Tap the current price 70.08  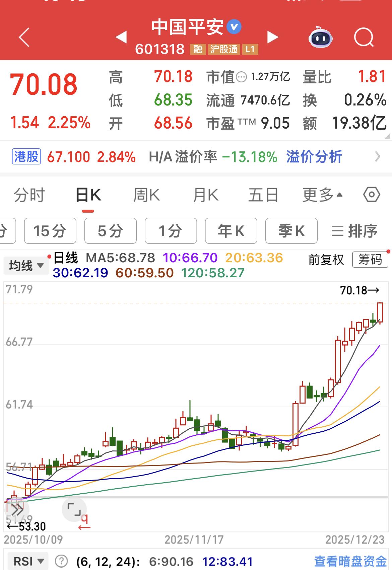pyautogui.click(x=44, y=84)
